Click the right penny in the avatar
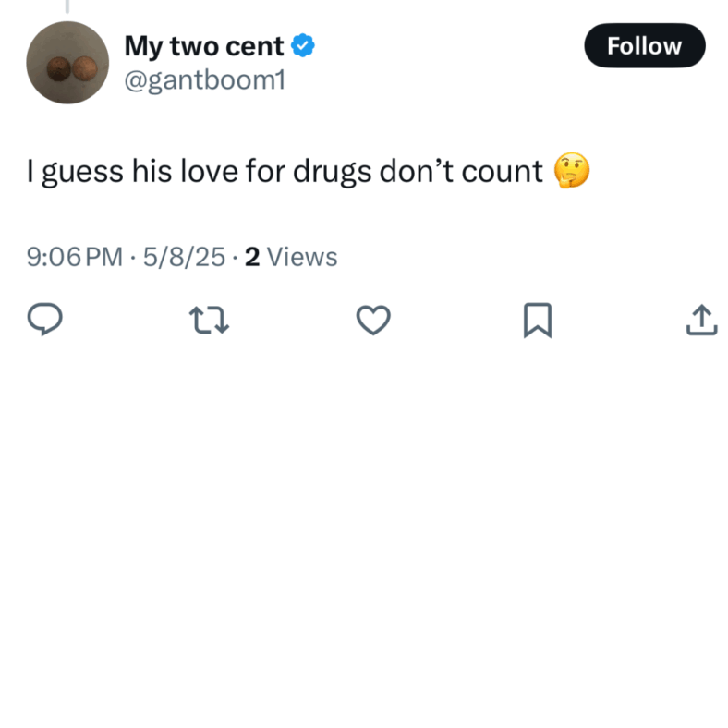This screenshot has height=728, width=728. (84, 68)
